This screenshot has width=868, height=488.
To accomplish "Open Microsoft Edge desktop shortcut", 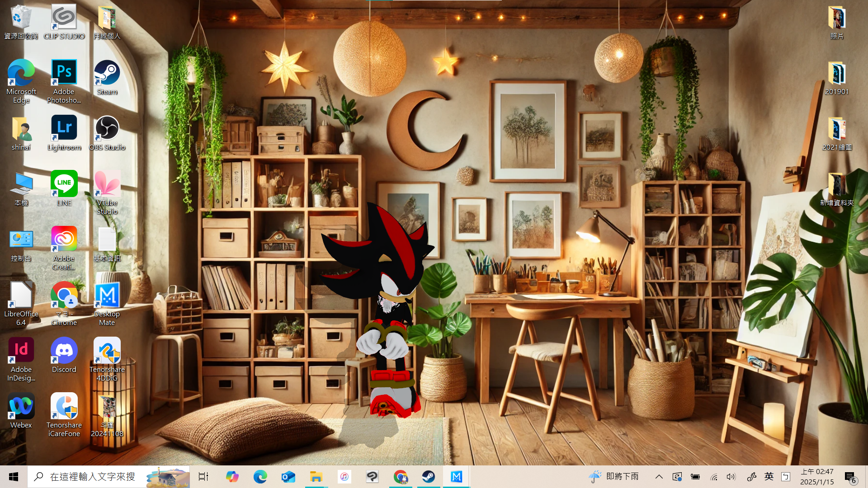I will (x=21, y=81).
